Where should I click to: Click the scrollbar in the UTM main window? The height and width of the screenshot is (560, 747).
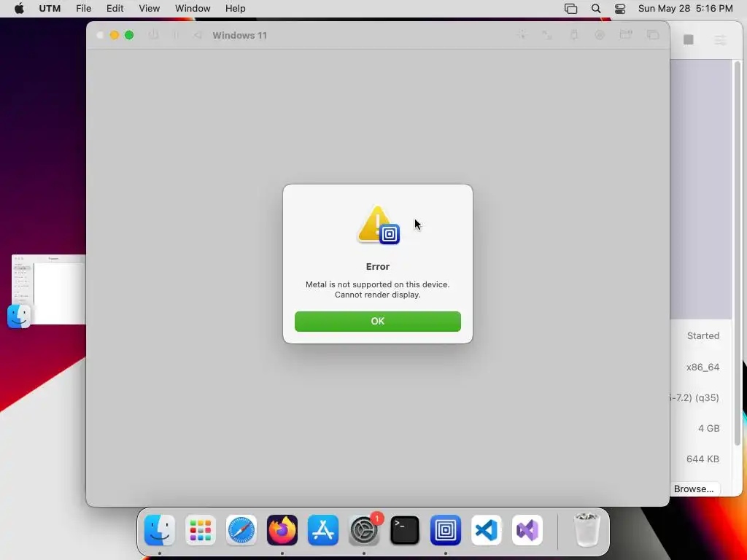coord(738,254)
